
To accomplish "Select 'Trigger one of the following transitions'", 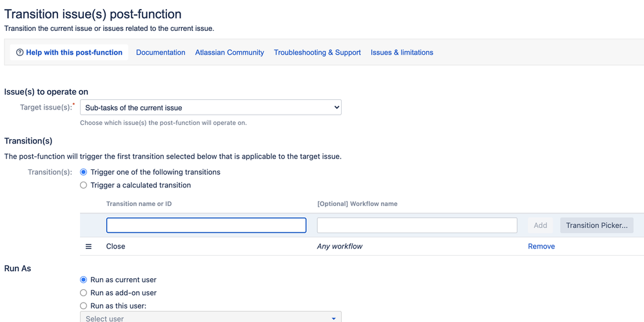I will (x=84, y=173).
